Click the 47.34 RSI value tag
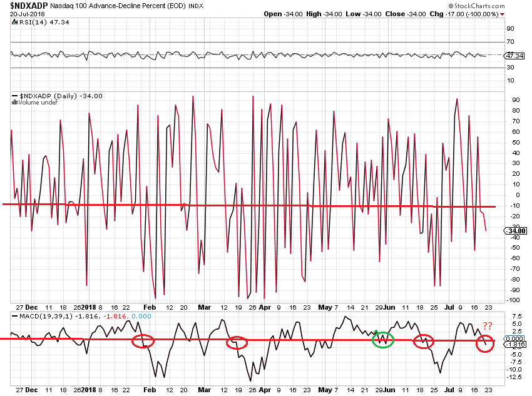Screen dimensions: 532x396 (516, 56)
